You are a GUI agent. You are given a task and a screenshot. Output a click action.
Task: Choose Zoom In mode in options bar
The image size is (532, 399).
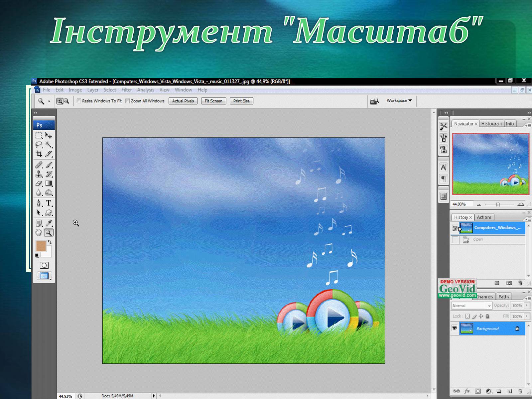[60, 101]
